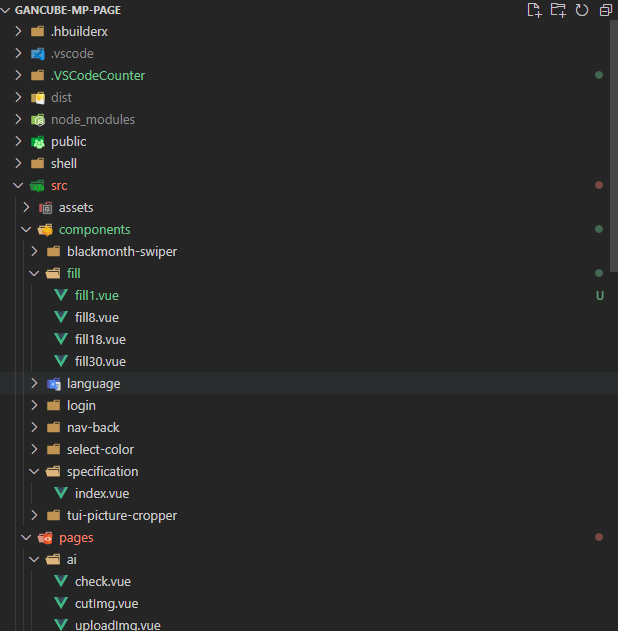The height and width of the screenshot is (631, 618).
Task: Refresh the explorer tree
Action: coord(582,10)
